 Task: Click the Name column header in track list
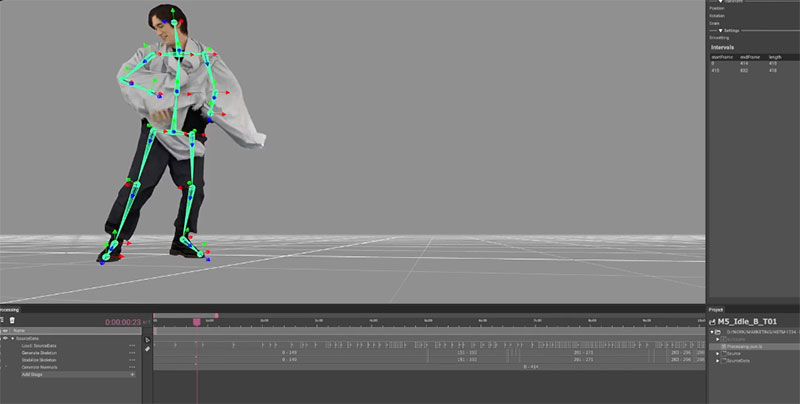[18, 331]
